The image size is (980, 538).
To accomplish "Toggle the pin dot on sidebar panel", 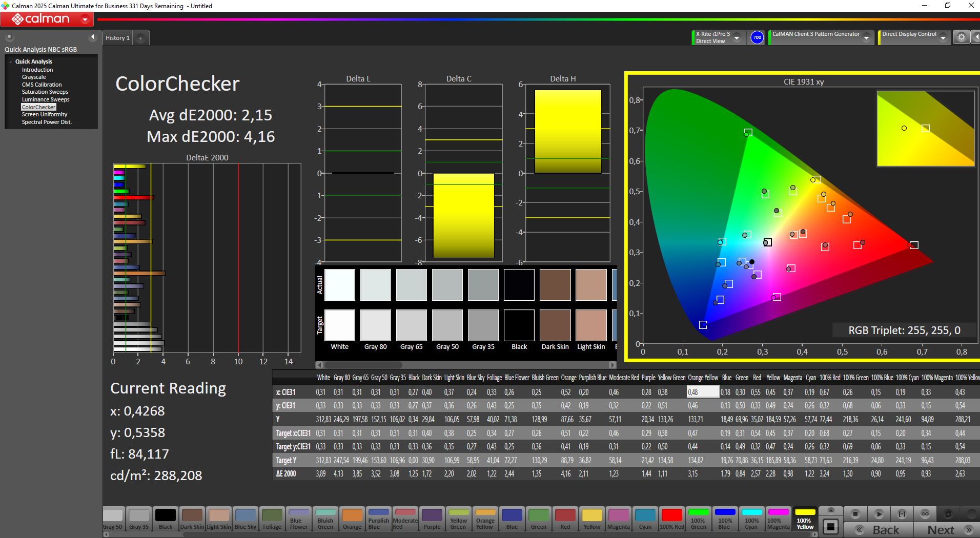I will click(9, 37).
